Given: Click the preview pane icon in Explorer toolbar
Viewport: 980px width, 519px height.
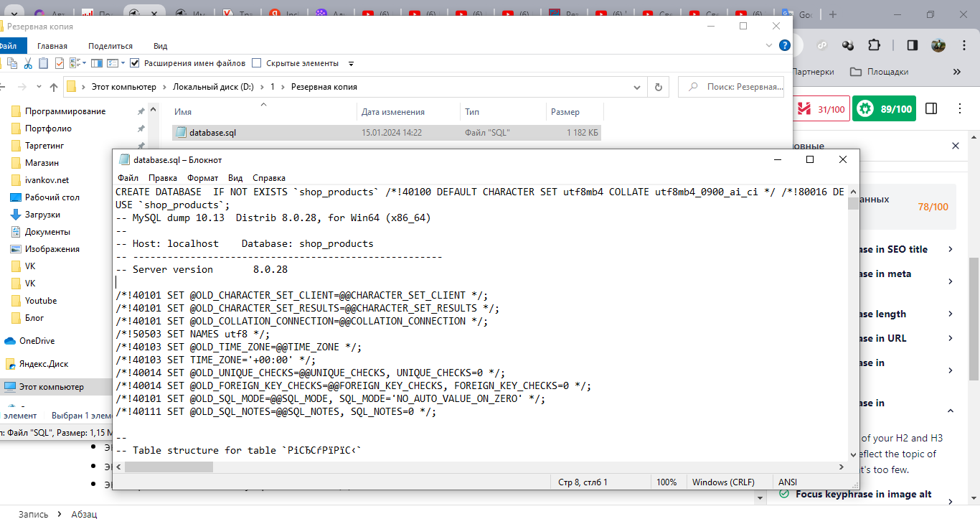Looking at the screenshot, I should point(97,63).
